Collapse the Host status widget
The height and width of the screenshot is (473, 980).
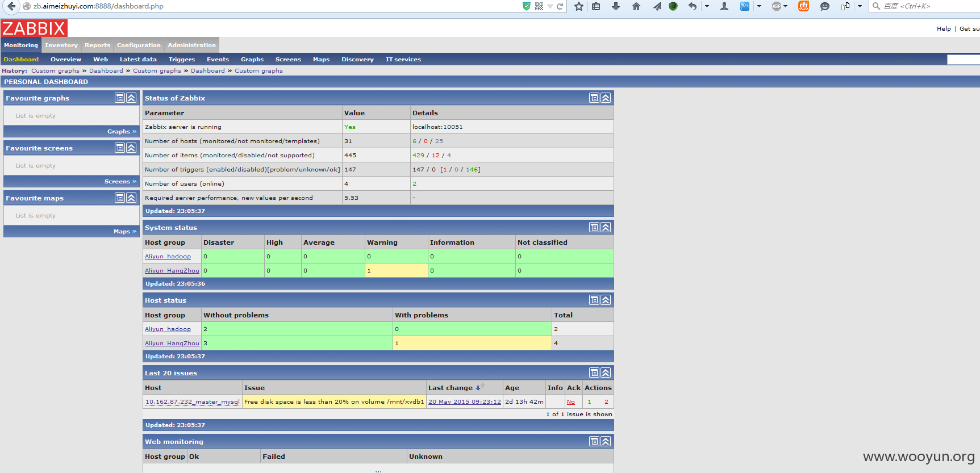point(606,300)
